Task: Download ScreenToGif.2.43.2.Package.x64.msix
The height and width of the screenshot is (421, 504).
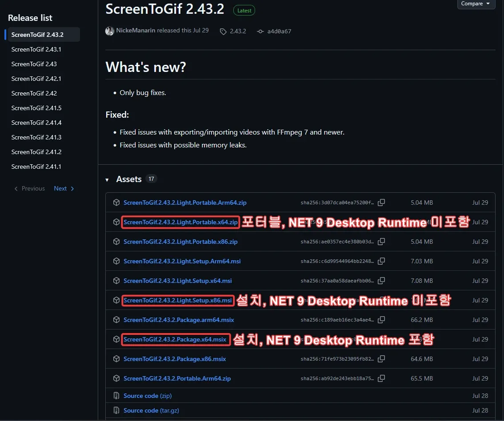Action: click(x=175, y=339)
